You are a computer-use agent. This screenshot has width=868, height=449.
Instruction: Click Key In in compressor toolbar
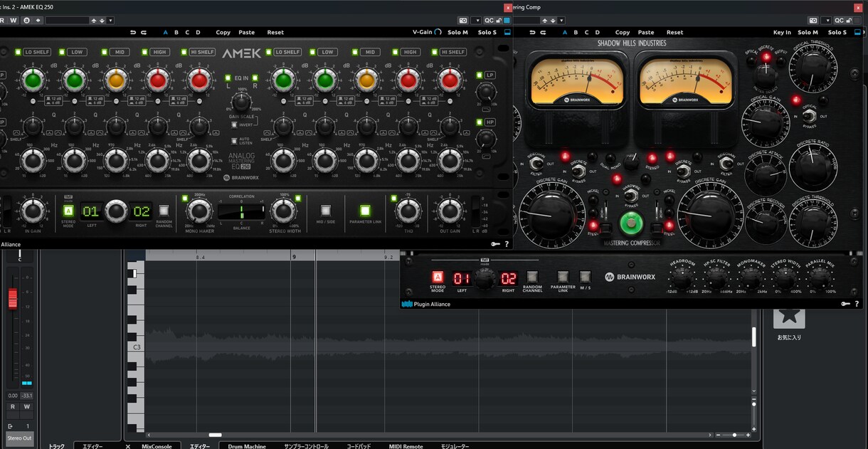click(x=782, y=32)
